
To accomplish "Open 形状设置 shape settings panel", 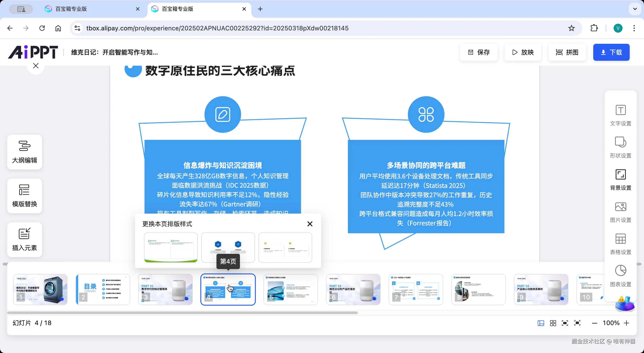I will [620, 147].
